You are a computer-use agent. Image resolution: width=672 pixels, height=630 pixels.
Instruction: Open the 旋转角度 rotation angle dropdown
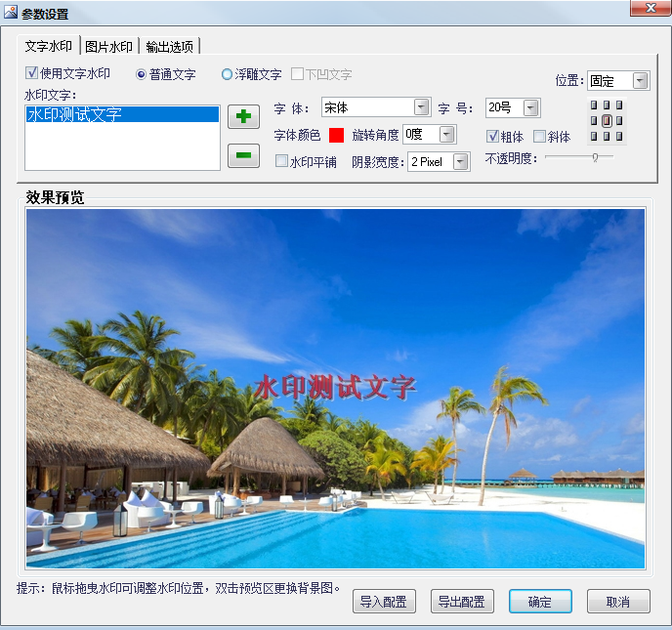446,135
